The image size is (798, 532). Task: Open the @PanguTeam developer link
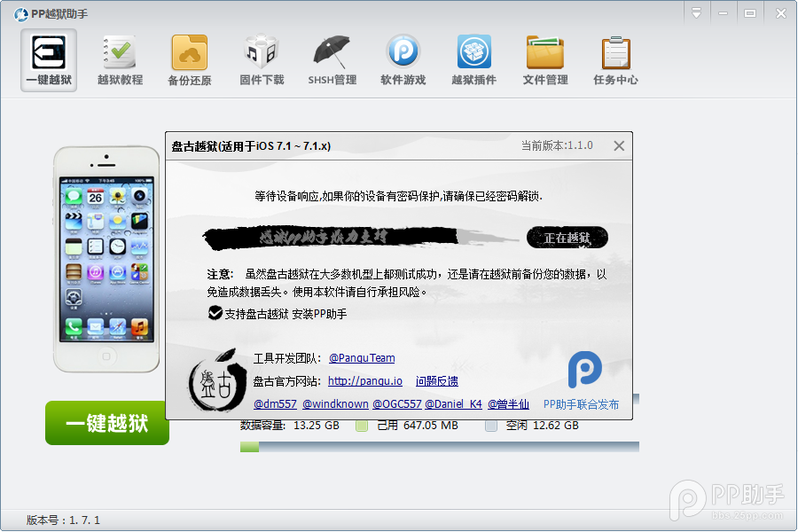[x=362, y=357]
